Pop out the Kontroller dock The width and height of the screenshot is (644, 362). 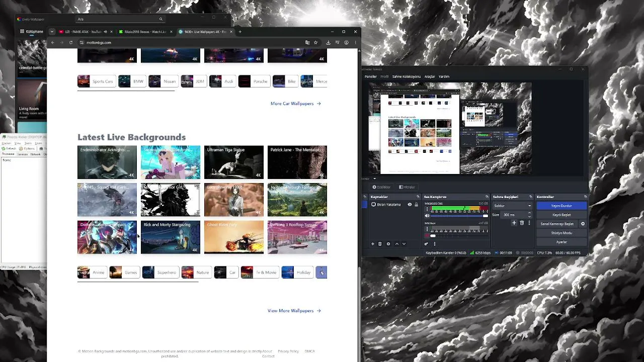click(x=585, y=197)
